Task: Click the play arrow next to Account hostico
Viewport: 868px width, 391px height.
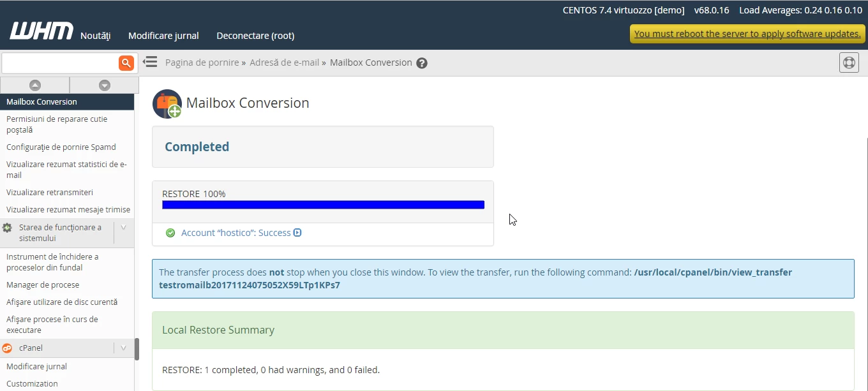Action: (297, 233)
